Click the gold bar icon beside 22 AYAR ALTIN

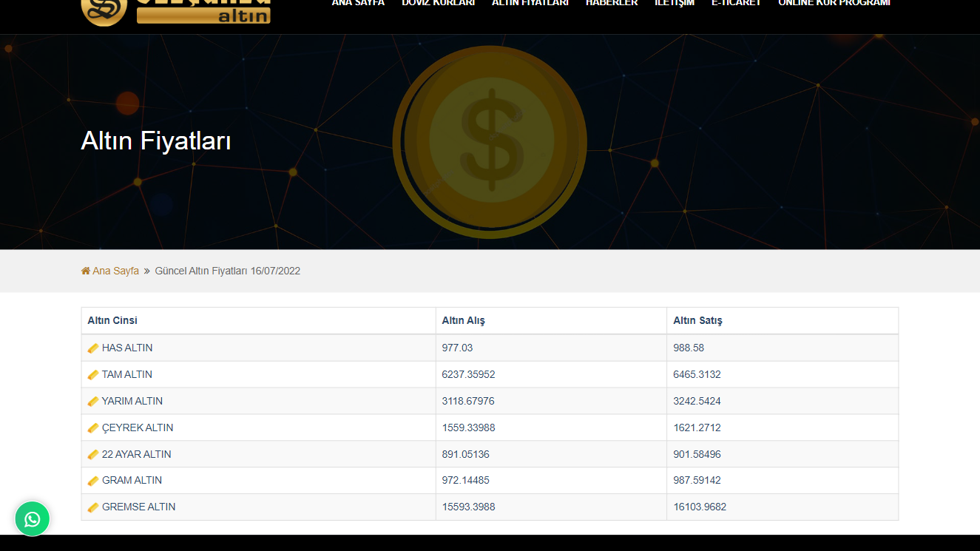pos(93,455)
